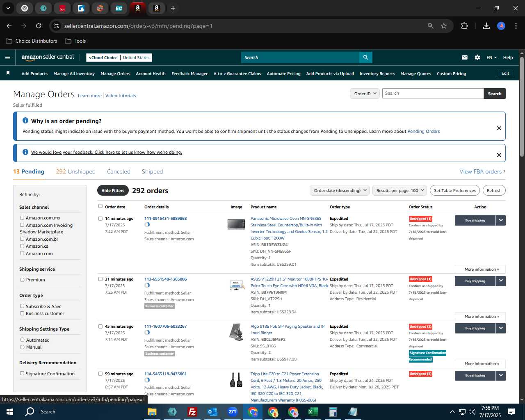Check the Amazon.com sales channel filter
Viewport: 525px width, 420px height.
22,253
